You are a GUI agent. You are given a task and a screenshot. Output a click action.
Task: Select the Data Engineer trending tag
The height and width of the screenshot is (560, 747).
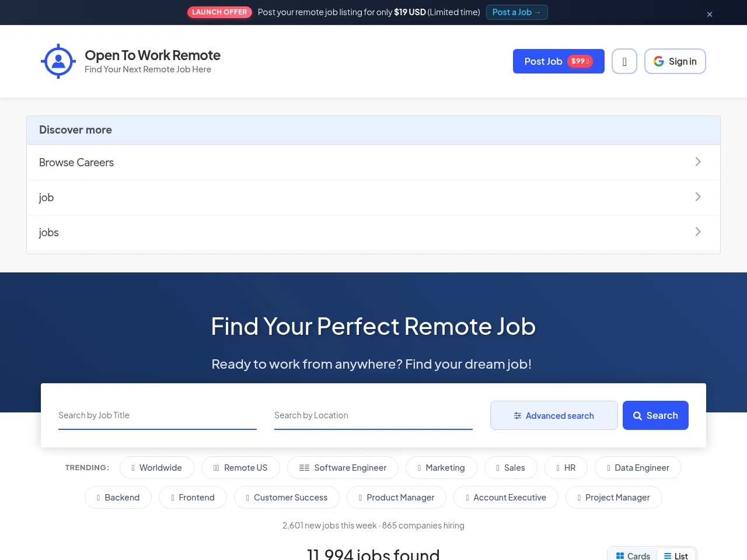[638, 468]
